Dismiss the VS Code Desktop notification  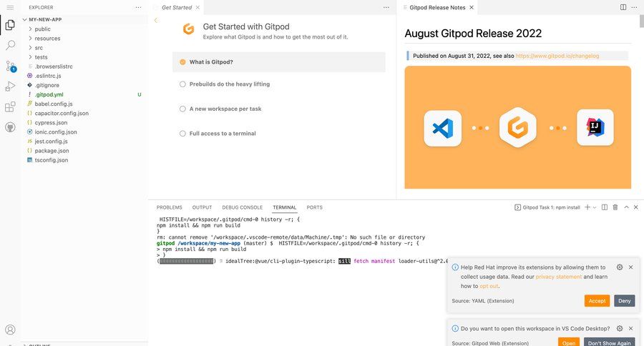[x=631, y=328]
